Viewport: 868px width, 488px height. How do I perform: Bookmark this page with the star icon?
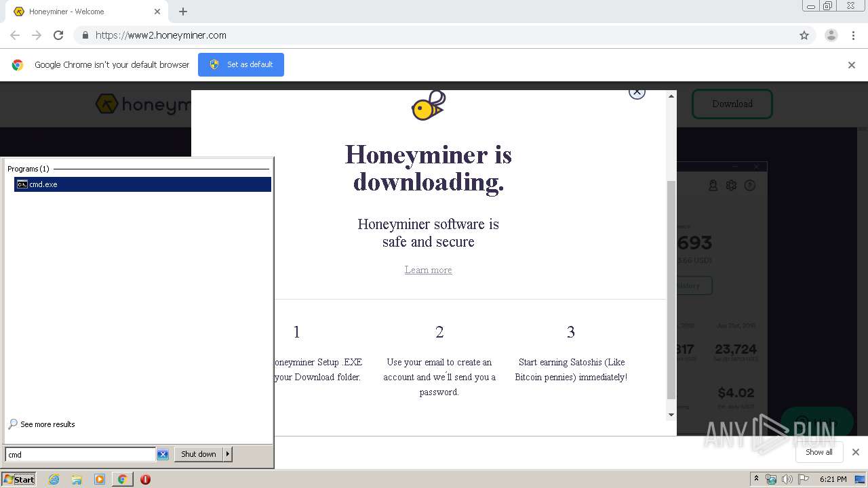click(804, 35)
